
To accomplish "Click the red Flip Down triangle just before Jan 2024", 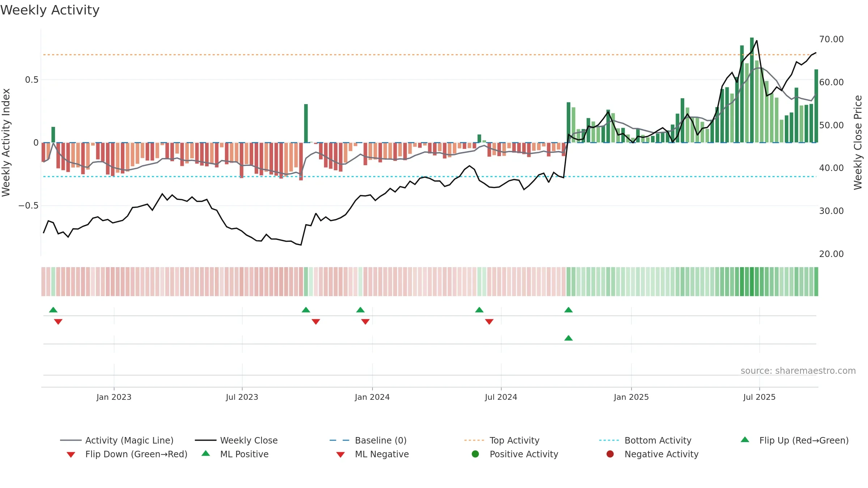I will coord(365,322).
